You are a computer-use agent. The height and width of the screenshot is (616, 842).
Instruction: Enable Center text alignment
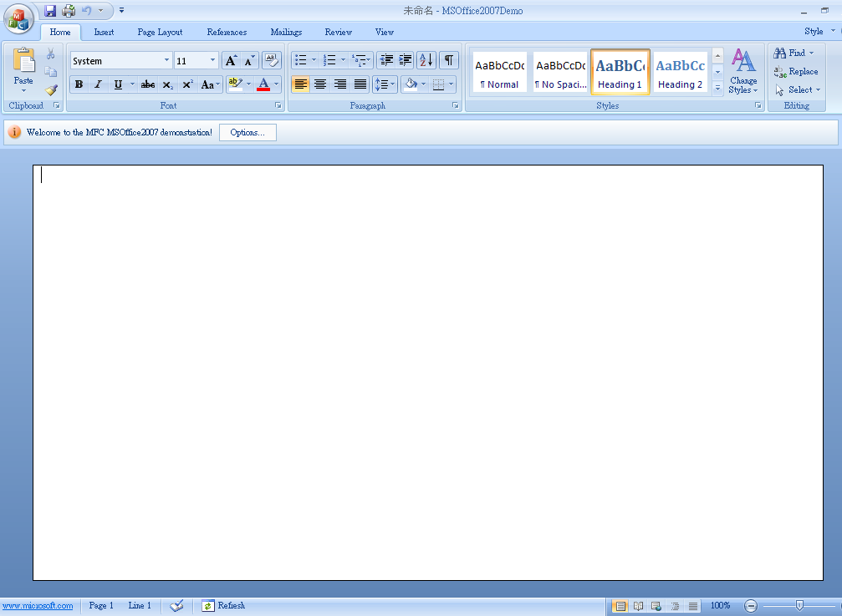click(320, 84)
